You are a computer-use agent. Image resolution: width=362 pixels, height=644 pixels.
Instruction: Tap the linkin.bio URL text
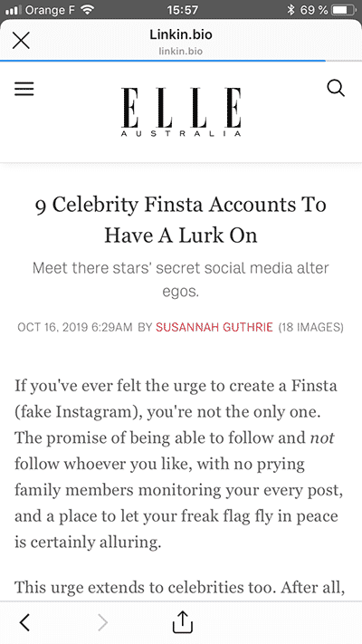[x=181, y=52]
